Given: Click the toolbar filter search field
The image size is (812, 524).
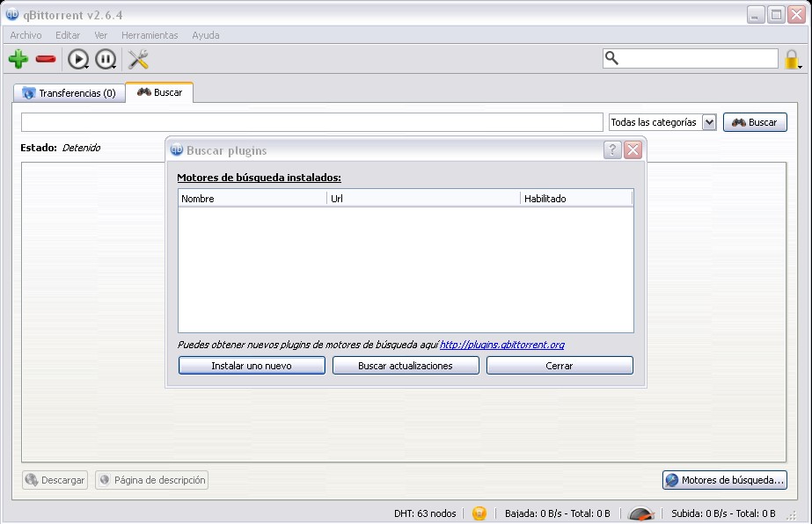Looking at the screenshot, I should click(x=691, y=59).
